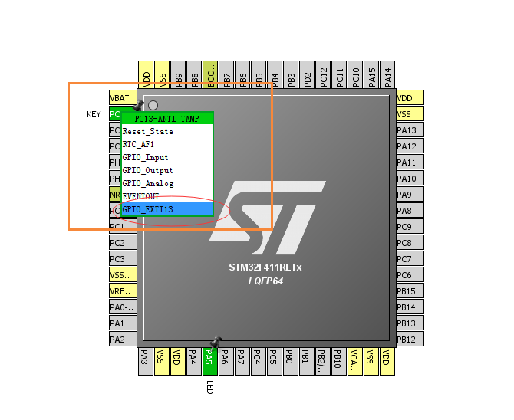Choose Reset_State from the pin menu

tap(167, 131)
